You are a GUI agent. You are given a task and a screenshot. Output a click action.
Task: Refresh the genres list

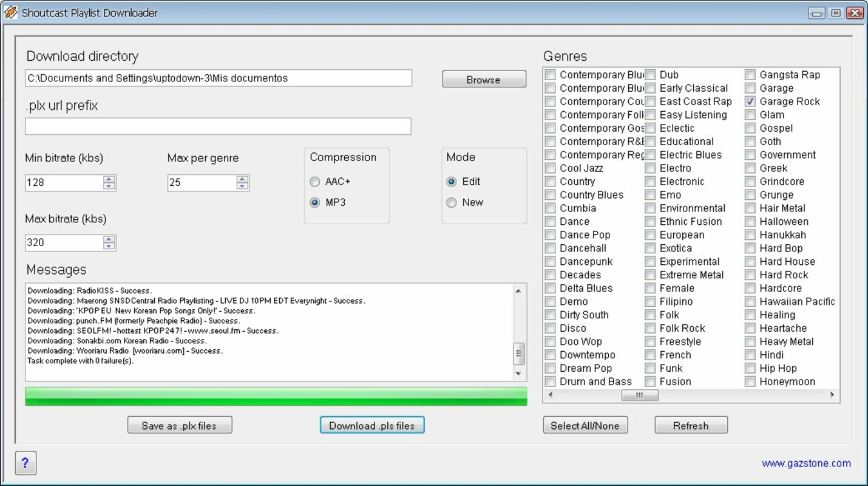coord(691,425)
